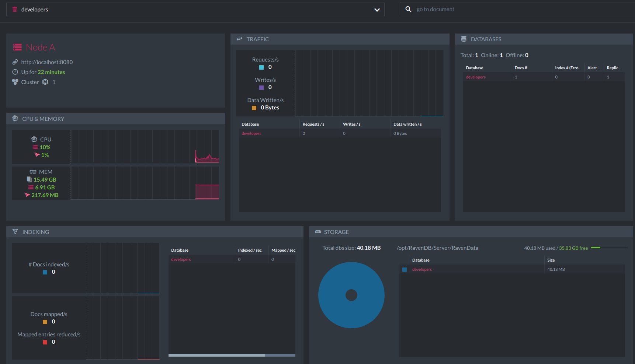635x364 pixels.
Task: Click the 0 Bytes cell in Traffic table
Action: point(400,133)
